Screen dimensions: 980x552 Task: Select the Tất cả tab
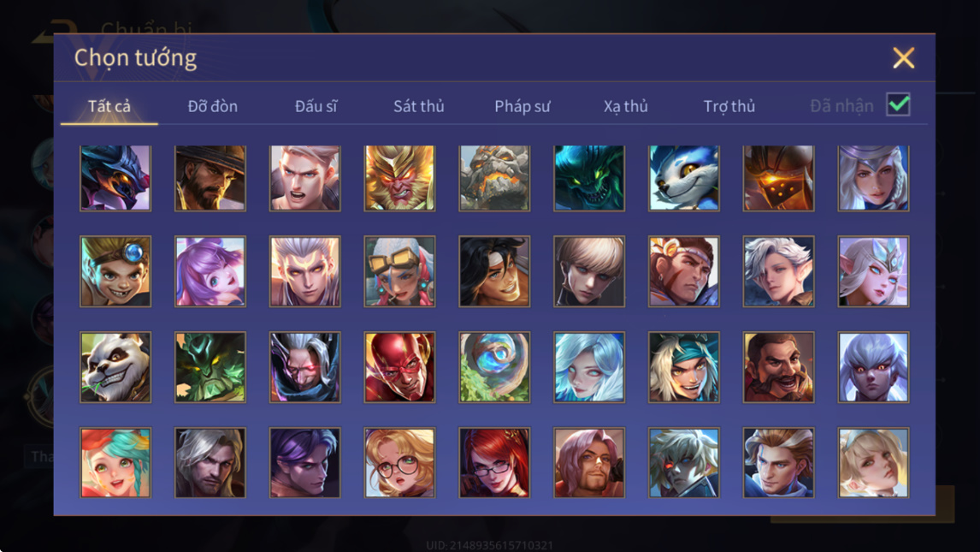109,106
